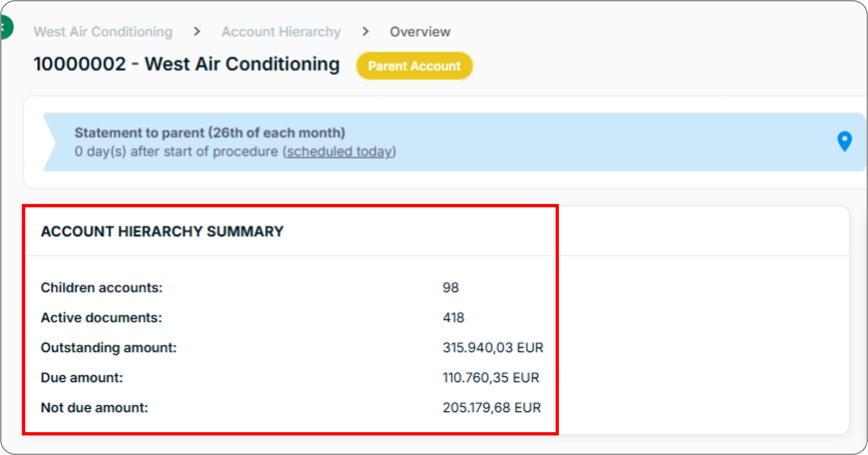Click chevron after West Air Conditioning breadcrumb
The height and width of the screenshot is (455, 868).
[x=197, y=32]
